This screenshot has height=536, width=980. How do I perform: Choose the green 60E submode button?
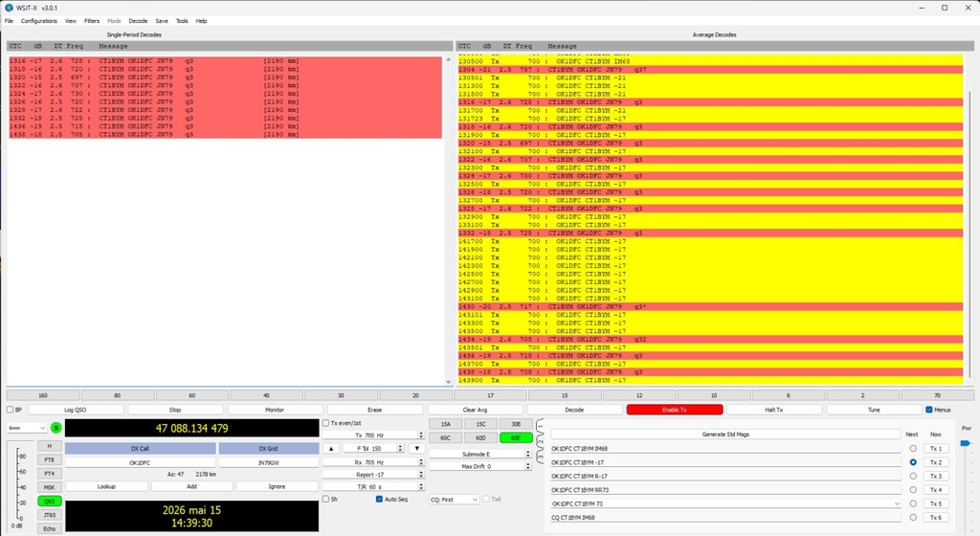click(516, 438)
